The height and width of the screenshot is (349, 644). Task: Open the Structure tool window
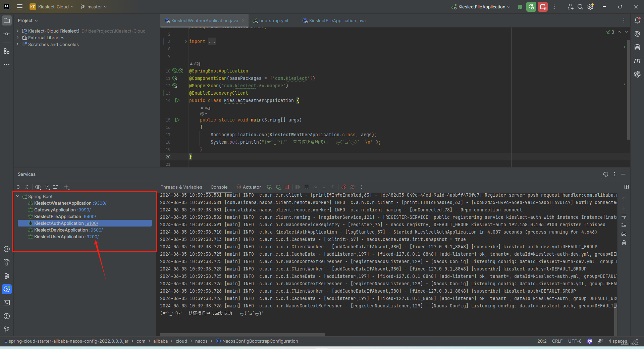[x=7, y=51]
